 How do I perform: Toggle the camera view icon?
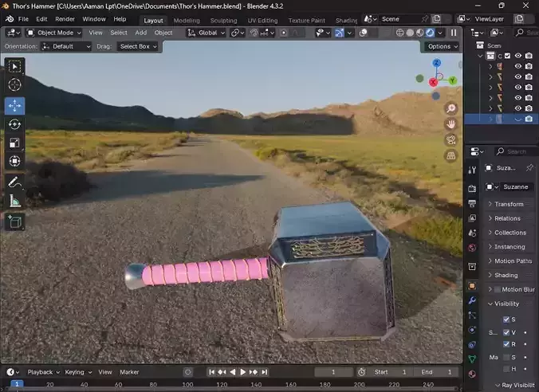(x=451, y=139)
